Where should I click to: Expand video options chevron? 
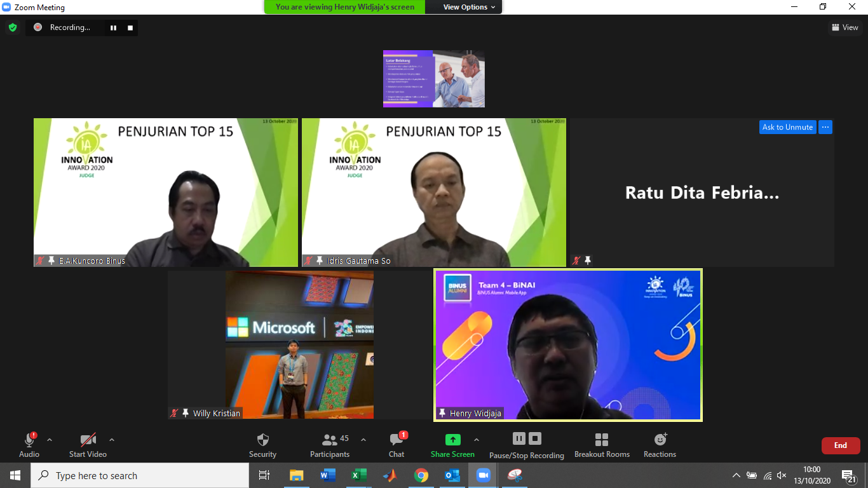[x=112, y=440]
